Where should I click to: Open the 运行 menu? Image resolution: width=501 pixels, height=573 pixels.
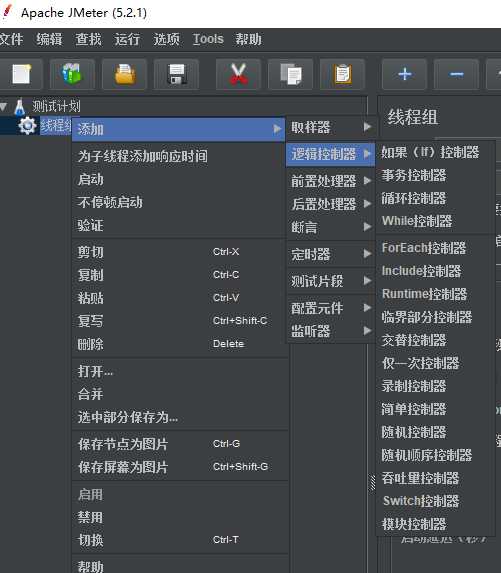(x=127, y=39)
